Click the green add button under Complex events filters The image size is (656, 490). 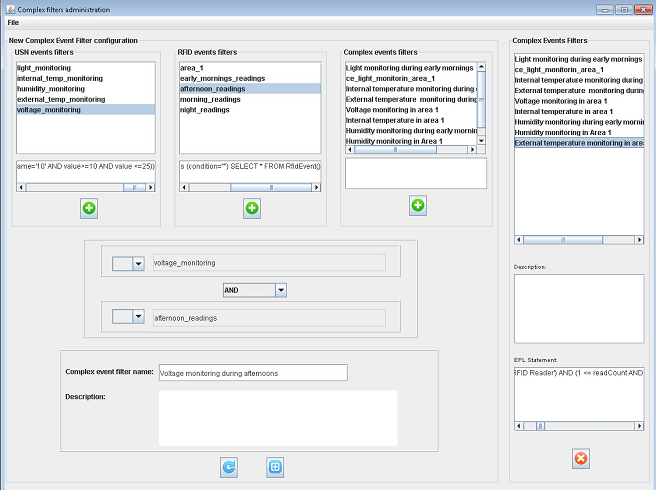pos(418,205)
